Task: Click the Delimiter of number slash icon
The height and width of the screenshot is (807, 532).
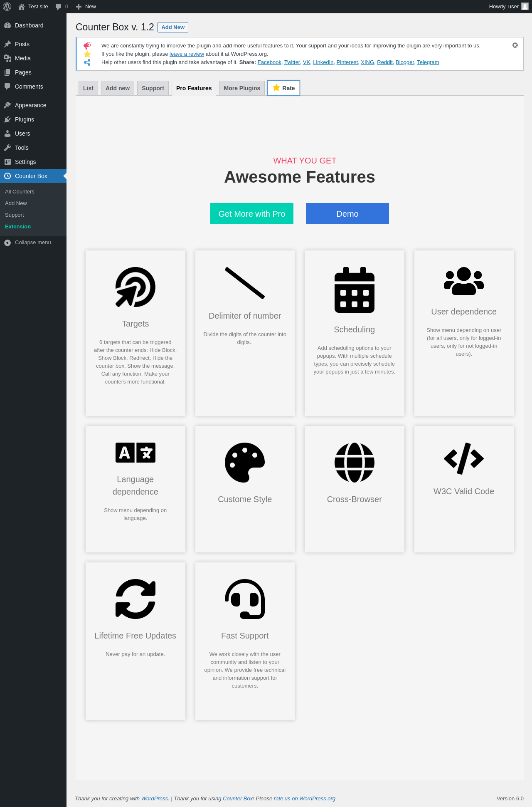Action: pyautogui.click(x=245, y=283)
